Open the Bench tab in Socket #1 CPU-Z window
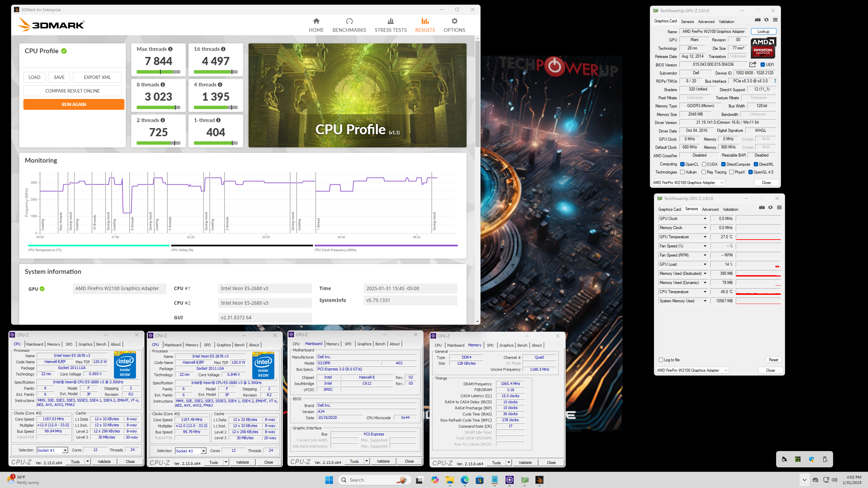This screenshot has width=868, height=488. pos(101,344)
